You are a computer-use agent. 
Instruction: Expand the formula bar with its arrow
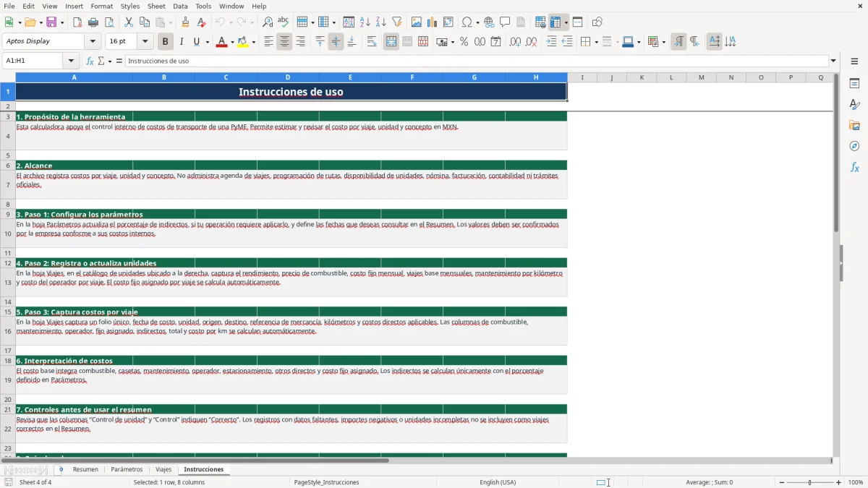833,61
